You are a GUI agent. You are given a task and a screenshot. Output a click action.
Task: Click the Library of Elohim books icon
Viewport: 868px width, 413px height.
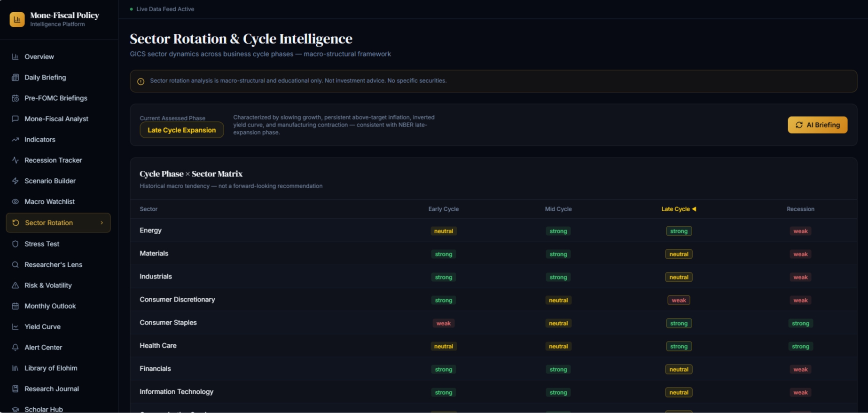[15, 368]
